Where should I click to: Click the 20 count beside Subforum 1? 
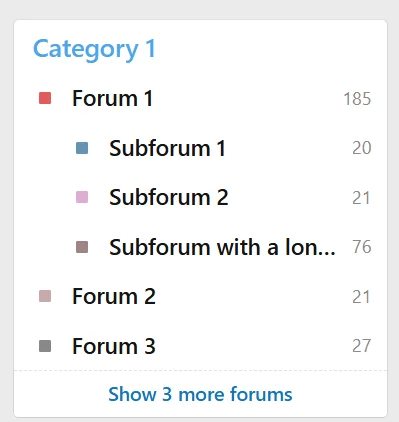click(x=362, y=148)
